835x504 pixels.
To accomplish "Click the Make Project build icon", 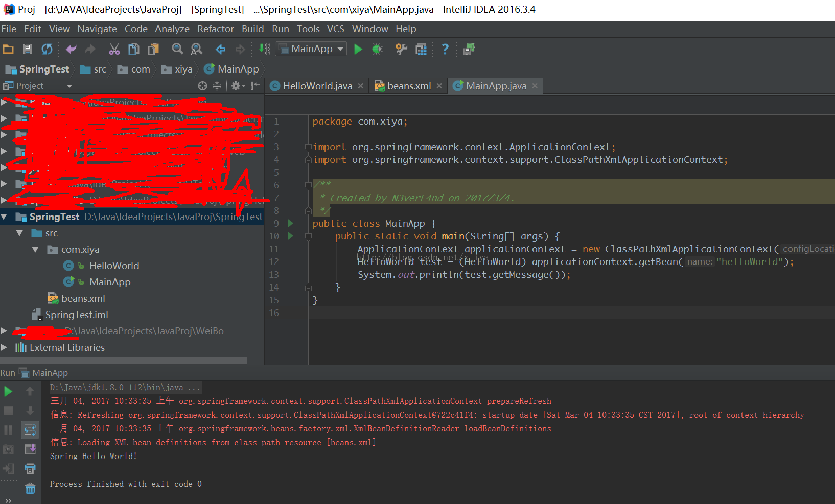I will (x=264, y=49).
